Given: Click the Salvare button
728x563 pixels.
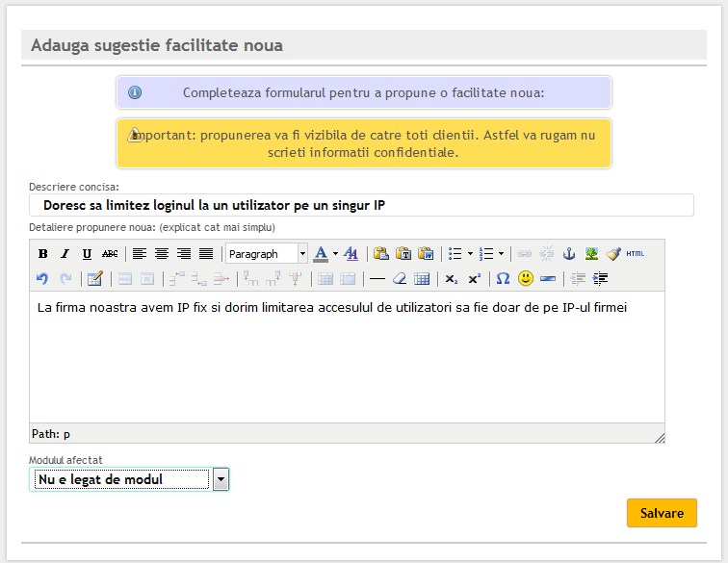Looking at the screenshot, I should point(662,513).
